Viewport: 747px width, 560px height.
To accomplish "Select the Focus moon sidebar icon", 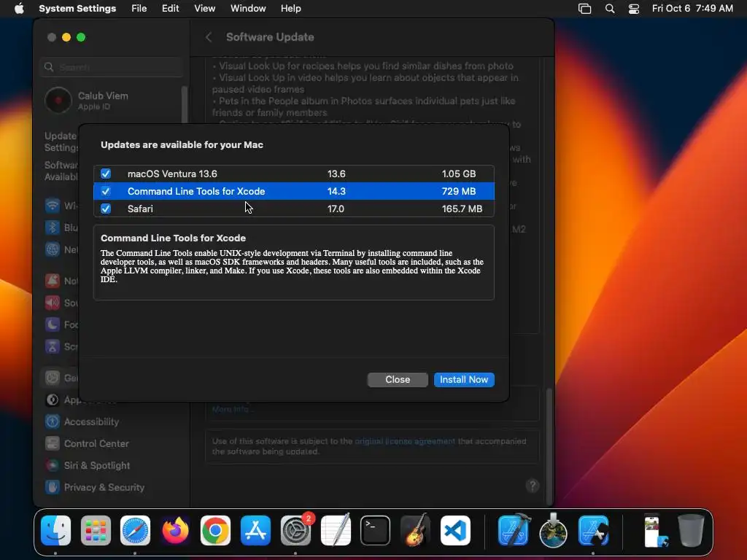I will tap(53, 324).
